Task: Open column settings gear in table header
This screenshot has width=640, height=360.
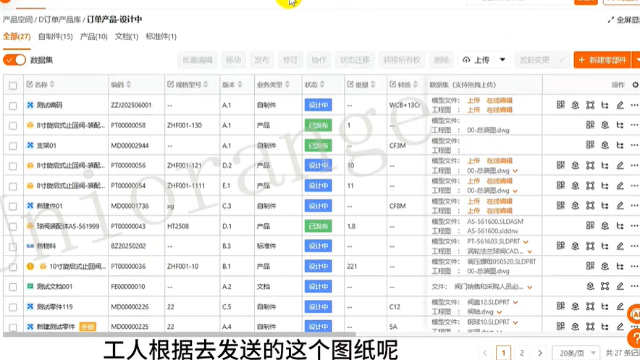Action: [635, 85]
